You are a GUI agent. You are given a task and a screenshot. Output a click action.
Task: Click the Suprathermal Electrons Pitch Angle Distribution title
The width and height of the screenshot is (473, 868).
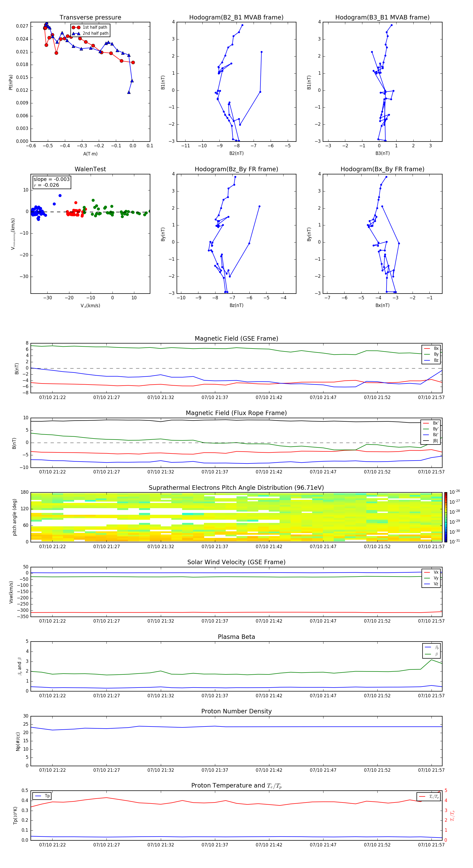(x=236, y=488)
